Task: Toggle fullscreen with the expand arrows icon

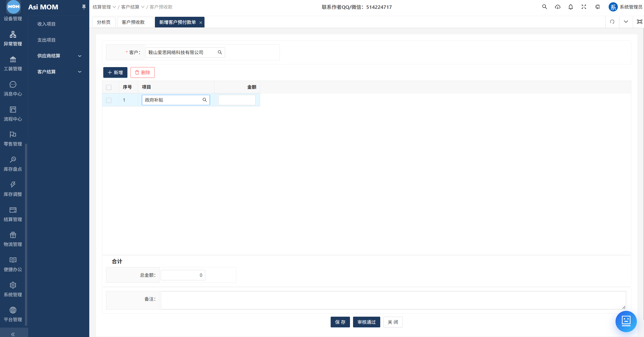Action: [x=584, y=7]
